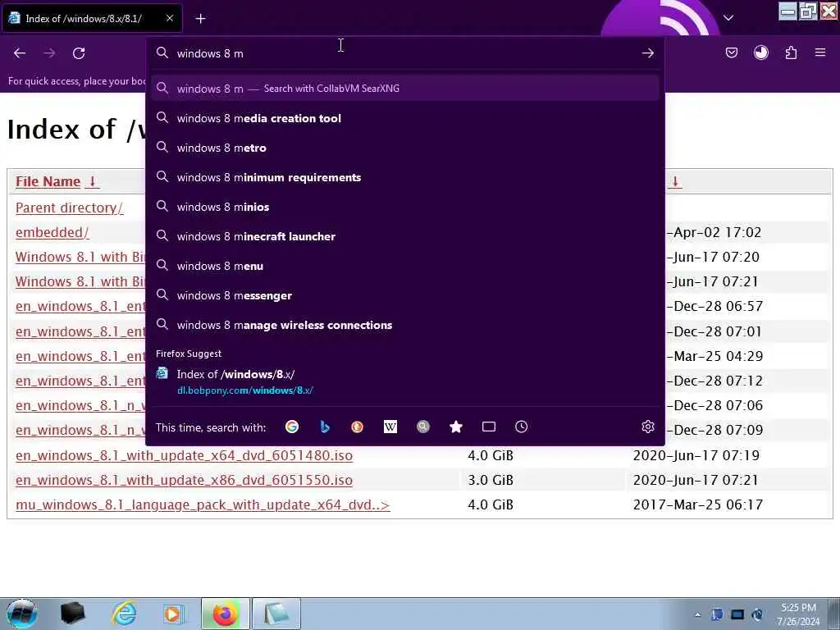
Task: Click 3.0 GiB size of x86 dvd_6051550 iso
Action: pos(491,480)
